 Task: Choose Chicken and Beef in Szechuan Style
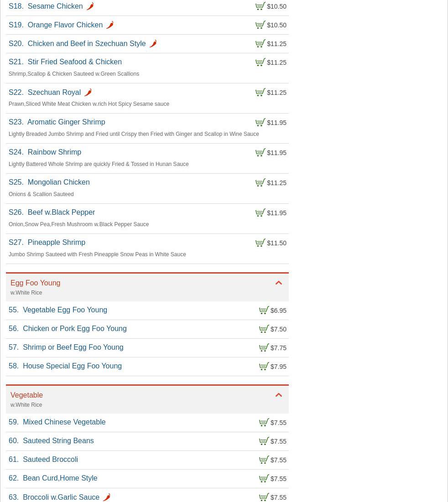[x=86, y=44]
